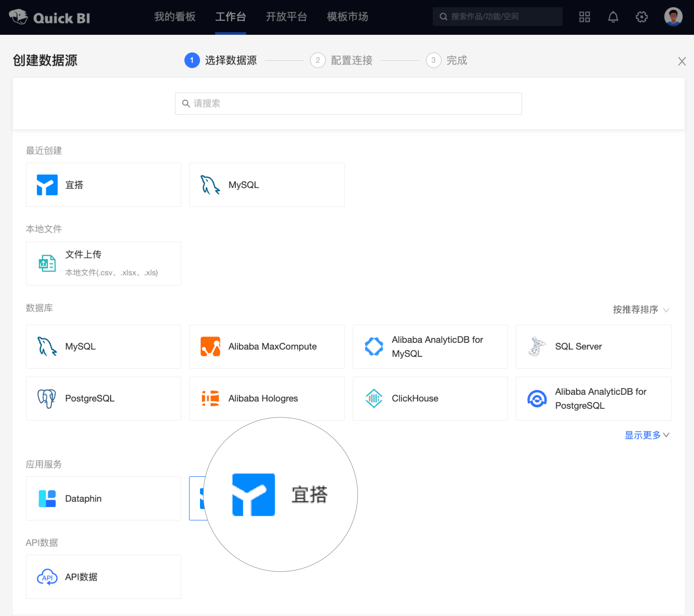Click the 创建数据源 page title
This screenshot has width=694, height=616.
pyautogui.click(x=45, y=61)
